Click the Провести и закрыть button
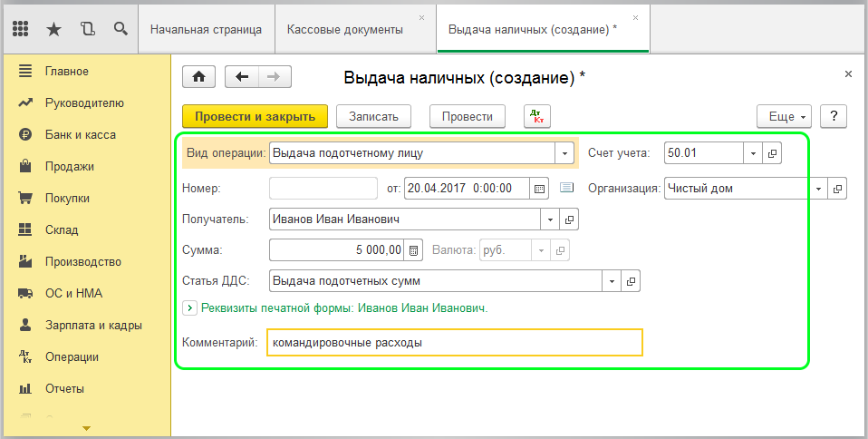Screen dimensions: 868x439 pyautogui.click(x=255, y=116)
